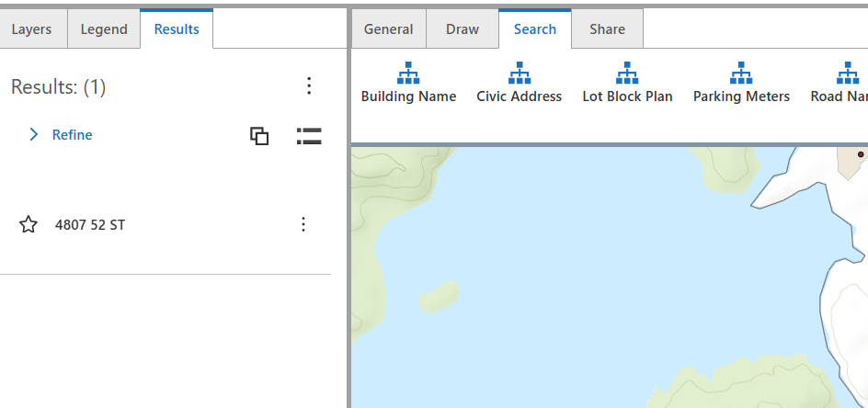The image size is (868, 408).
Task: Open the three-dot menu for 4807 52 ST
Action: point(303,224)
